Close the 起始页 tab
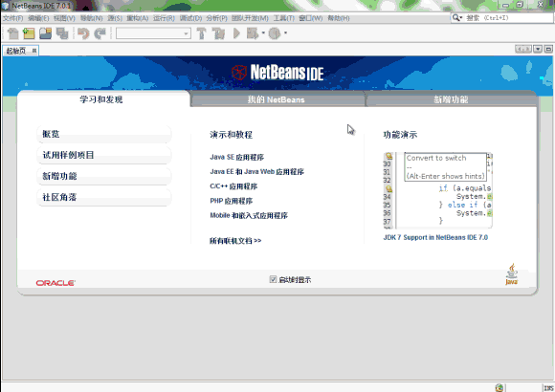 click(x=34, y=51)
